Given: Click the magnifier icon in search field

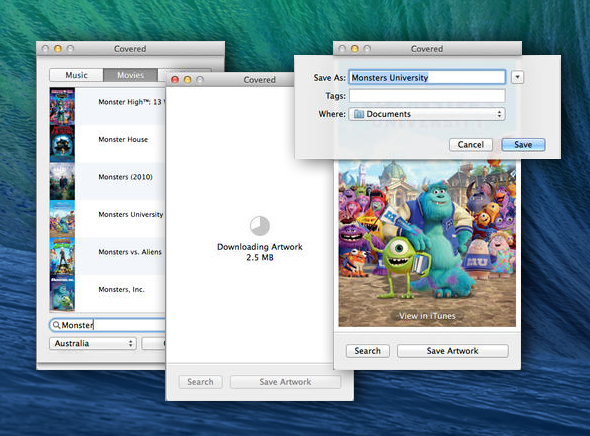Looking at the screenshot, I should point(56,325).
